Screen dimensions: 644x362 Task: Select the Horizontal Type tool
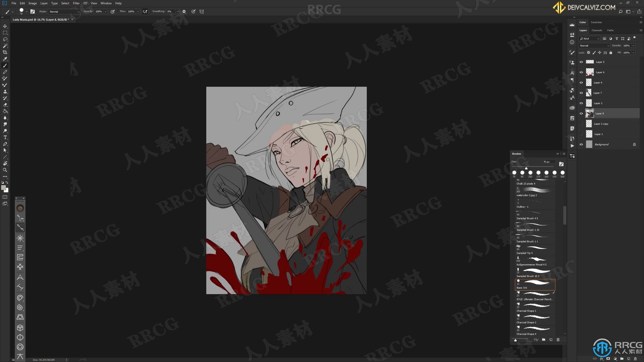[x=5, y=137]
